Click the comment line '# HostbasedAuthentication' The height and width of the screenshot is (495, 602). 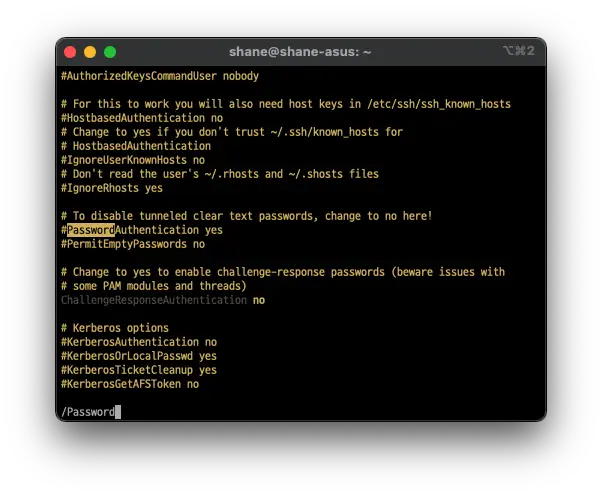click(x=136, y=146)
